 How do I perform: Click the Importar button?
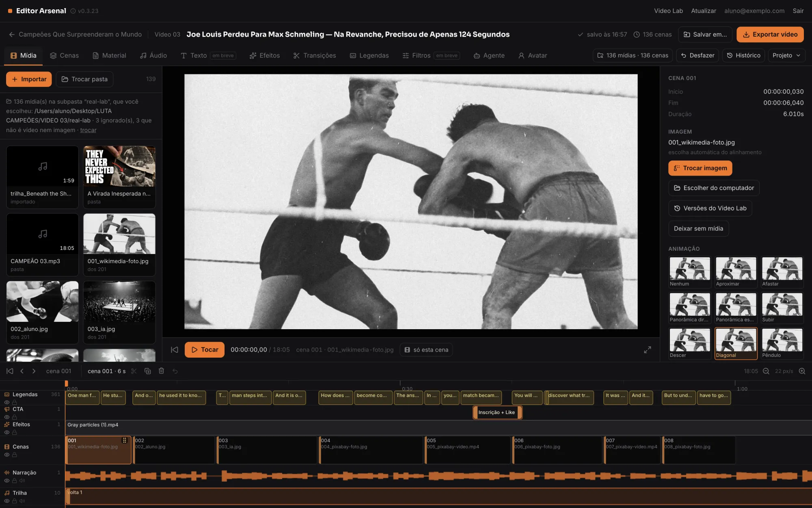point(29,79)
